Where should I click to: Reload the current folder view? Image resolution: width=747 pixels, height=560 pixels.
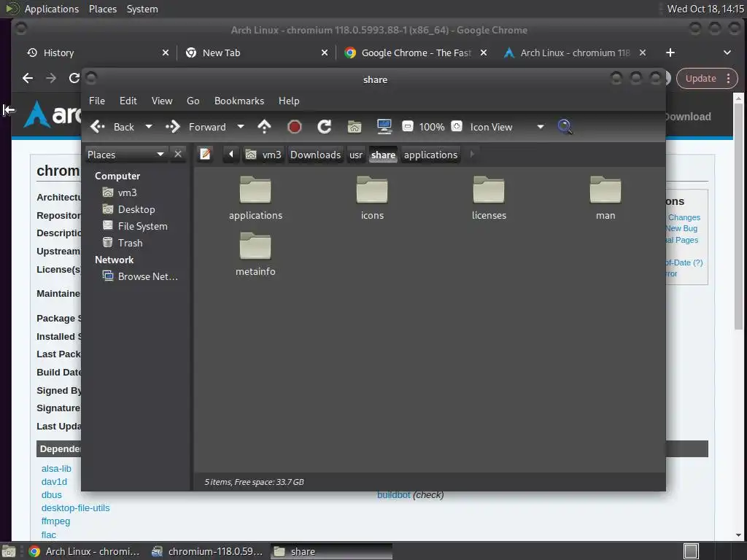point(325,127)
